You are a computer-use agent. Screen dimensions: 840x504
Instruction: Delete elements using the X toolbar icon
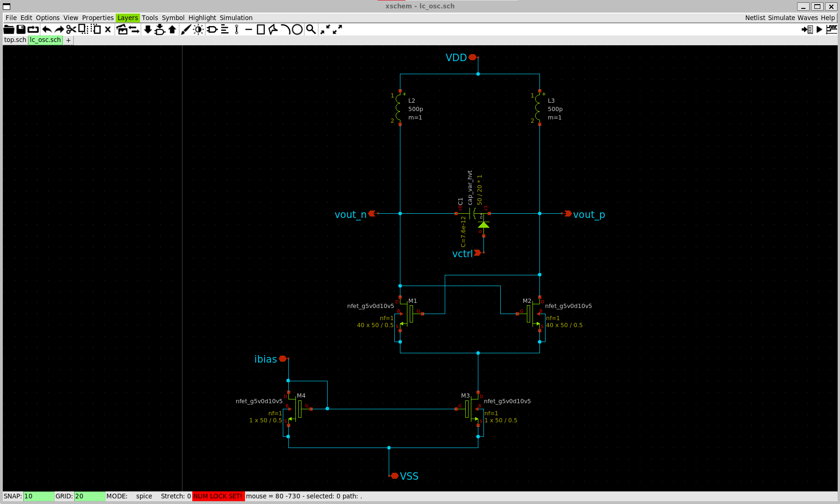(x=107, y=29)
